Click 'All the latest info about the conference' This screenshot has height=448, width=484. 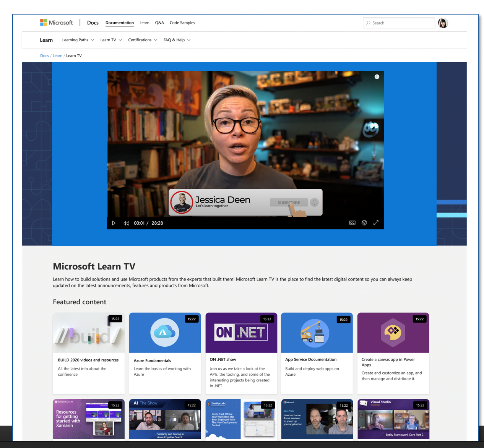click(82, 372)
